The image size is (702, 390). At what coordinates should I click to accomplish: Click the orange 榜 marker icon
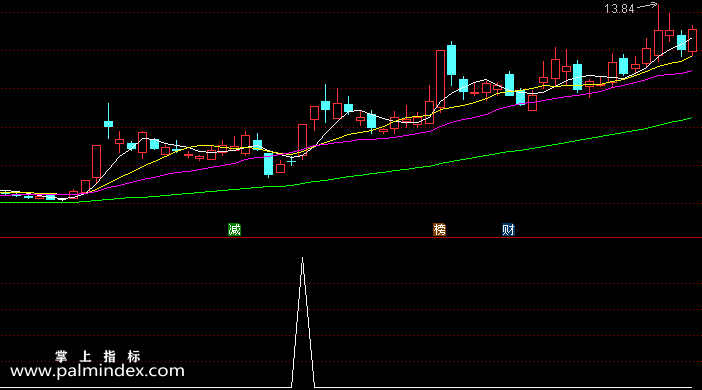point(440,230)
